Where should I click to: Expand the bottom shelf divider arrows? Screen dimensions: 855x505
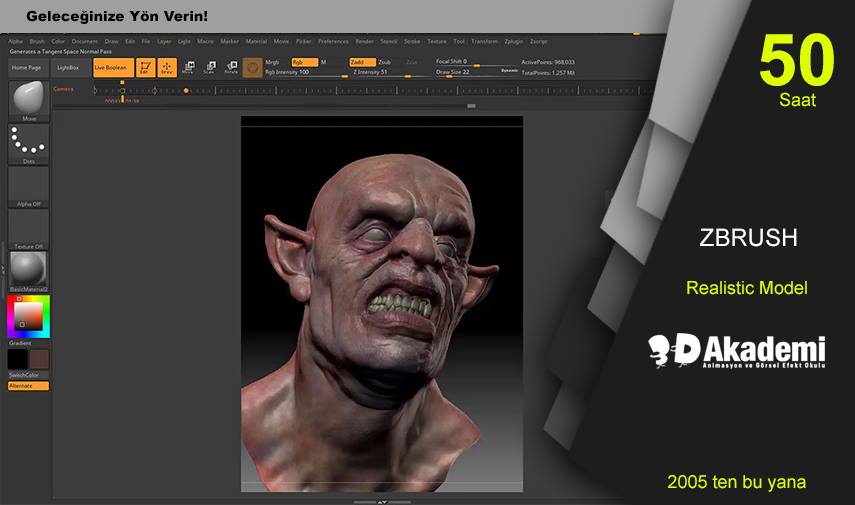[382, 501]
